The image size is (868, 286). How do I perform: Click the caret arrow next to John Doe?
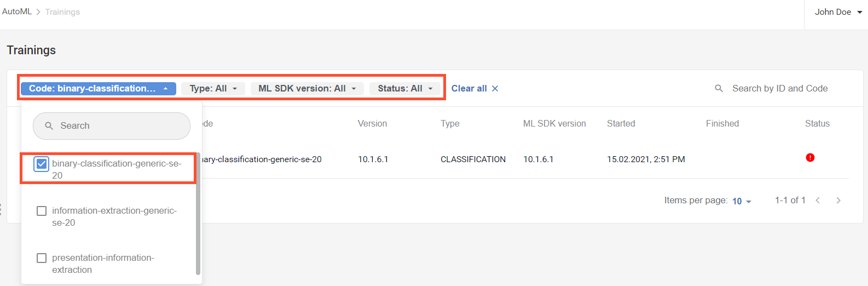pyautogui.click(x=860, y=12)
